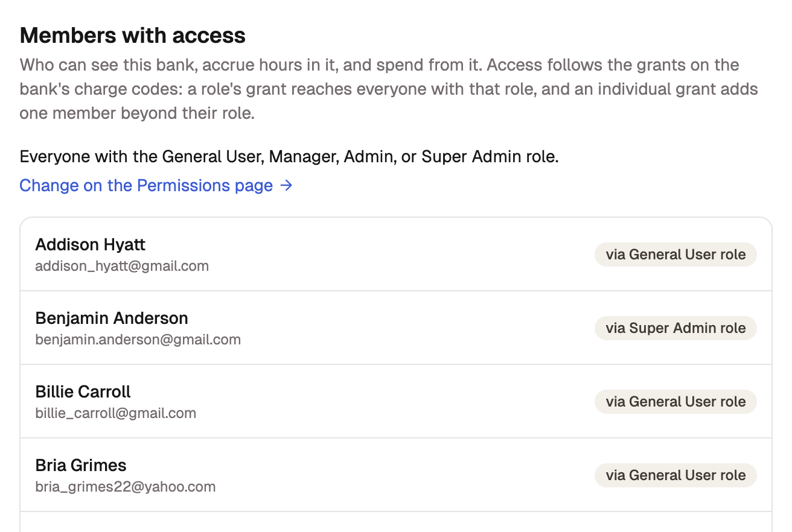Click the Benjamin Anderson name text
The width and height of the screenshot is (792, 532).
click(112, 318)
